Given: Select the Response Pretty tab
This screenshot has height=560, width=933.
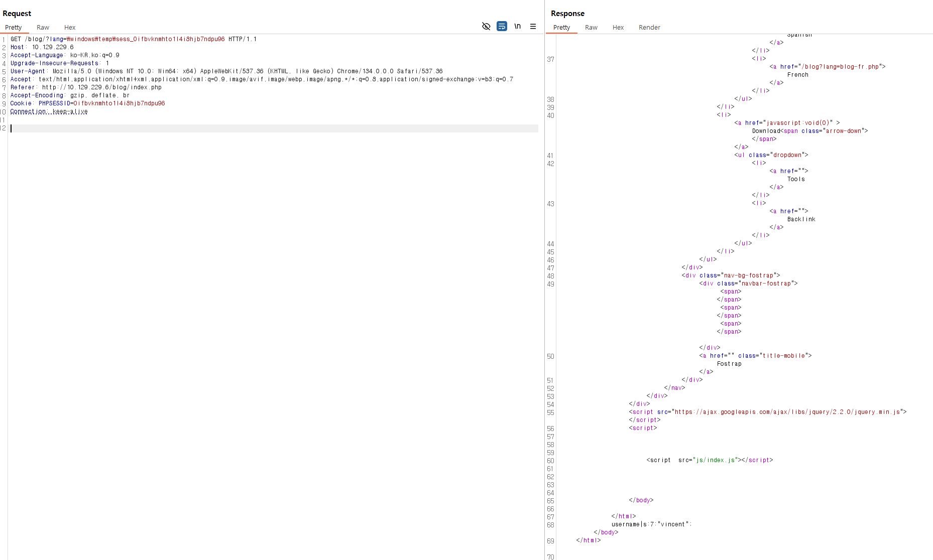Looking at the screenshot, I should click(561, 28).
